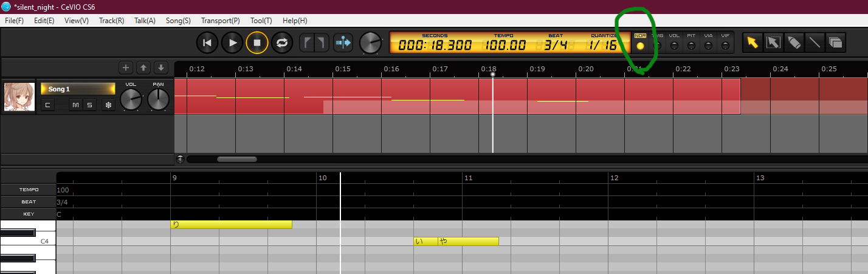
Task: Toggle loop playback icon
Action: [282, 43]
